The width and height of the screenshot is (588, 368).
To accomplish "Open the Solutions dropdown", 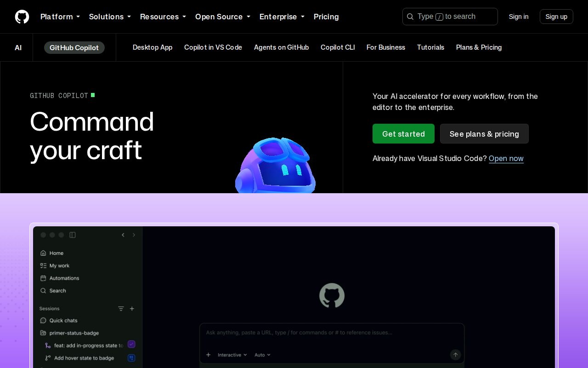I will coord(110,17).
